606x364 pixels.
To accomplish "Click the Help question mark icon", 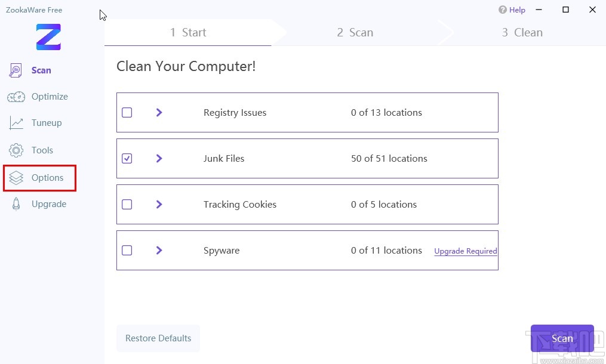I will [x=503, y=10].
